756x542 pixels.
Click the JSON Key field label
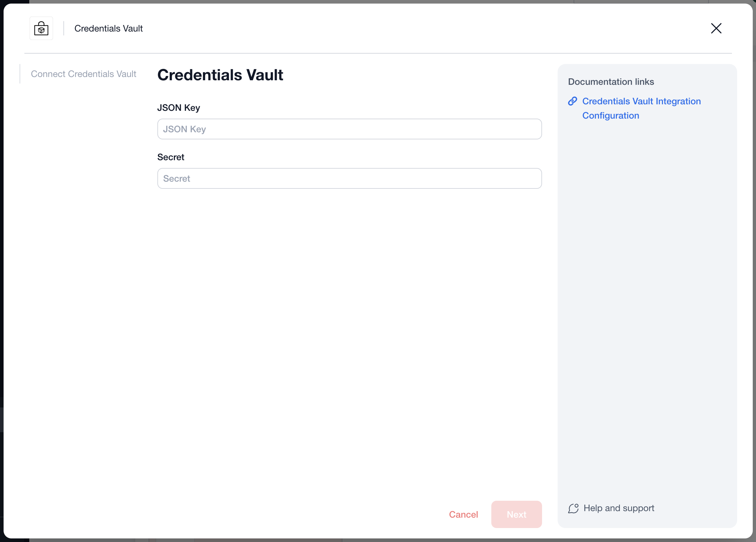(x=179, y=108)
